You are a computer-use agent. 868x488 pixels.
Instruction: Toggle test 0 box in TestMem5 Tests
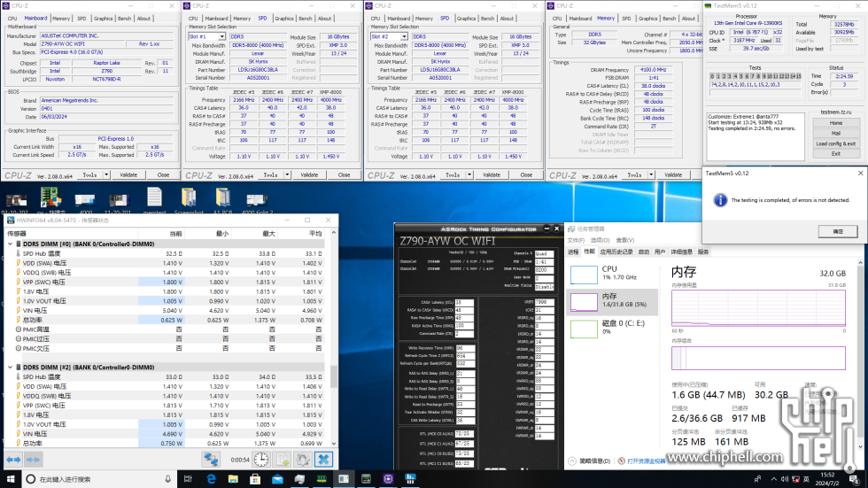point(712,76)
